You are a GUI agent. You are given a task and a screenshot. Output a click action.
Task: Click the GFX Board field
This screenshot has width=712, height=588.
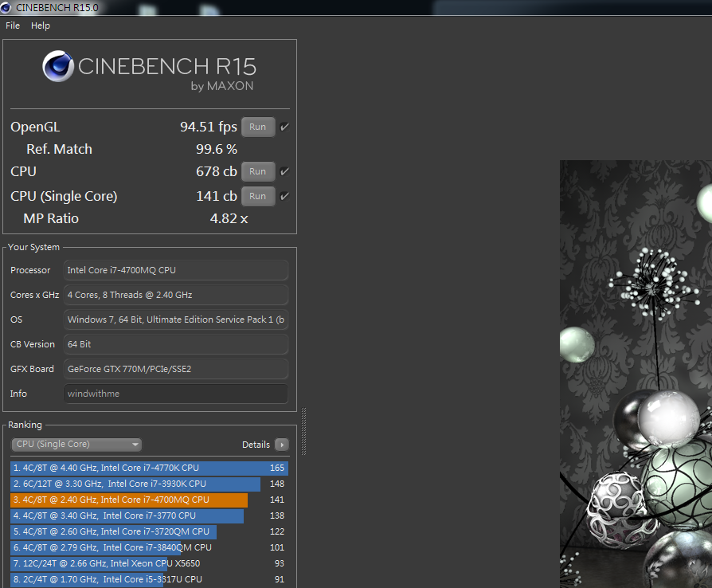click(x=176, y=369)
